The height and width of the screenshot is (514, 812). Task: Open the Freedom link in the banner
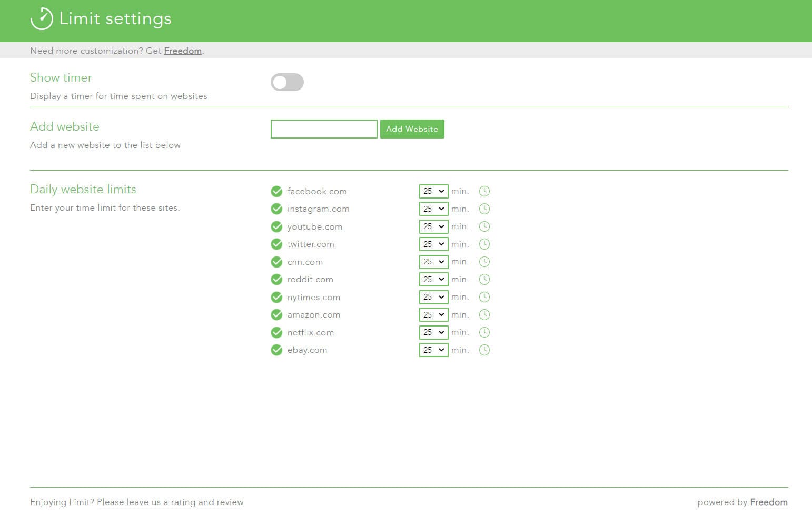[x=183, y=51]
